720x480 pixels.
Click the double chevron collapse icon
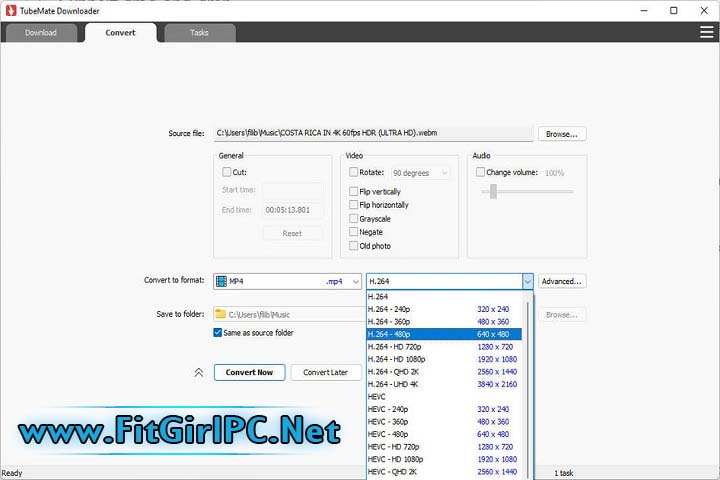point(199,372)
